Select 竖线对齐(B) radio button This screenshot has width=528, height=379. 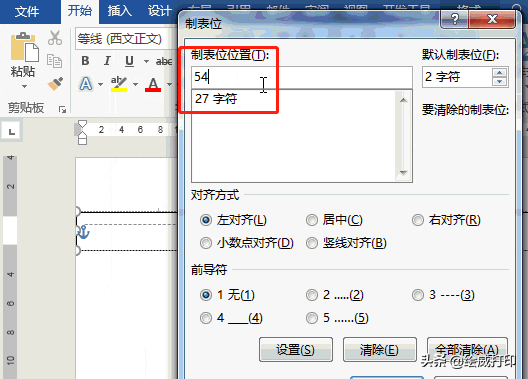click(312, 243)
